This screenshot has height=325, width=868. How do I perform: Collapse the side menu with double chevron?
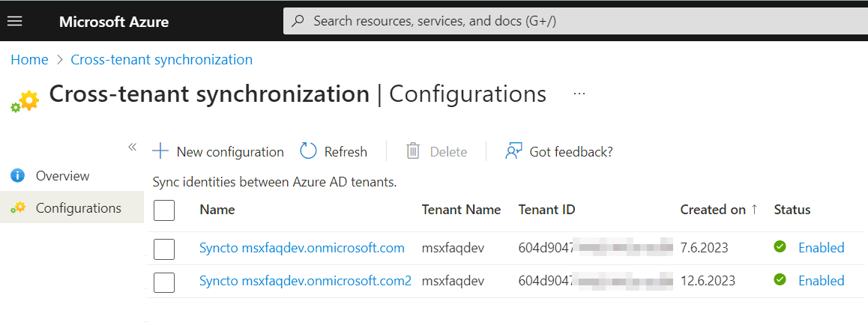tap(133, 147)
